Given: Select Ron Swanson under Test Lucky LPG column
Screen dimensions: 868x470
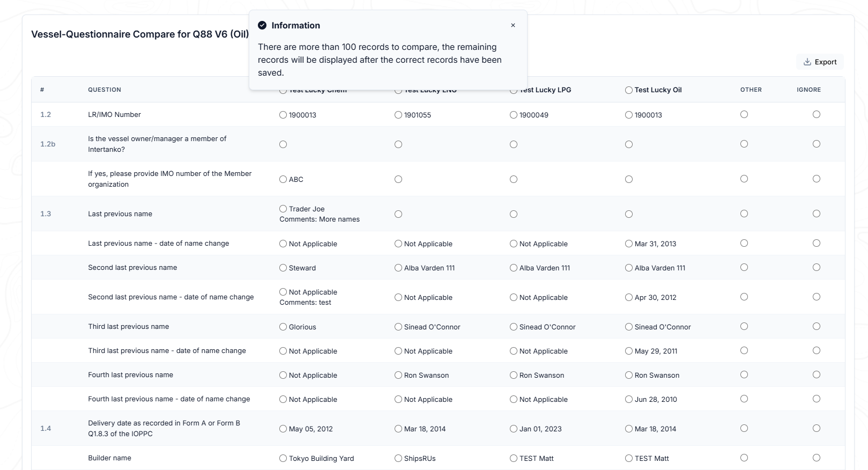Looking at the screenshot, I should pos(514,375).
